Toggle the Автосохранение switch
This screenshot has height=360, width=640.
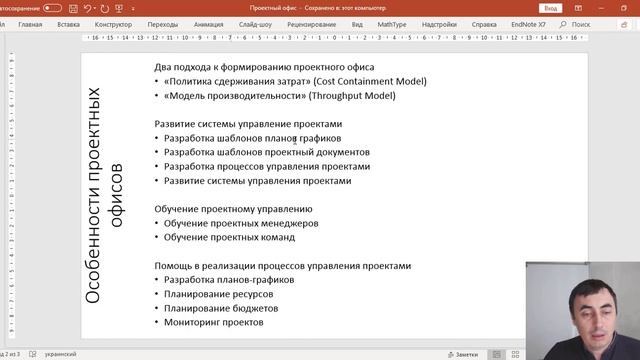pyautogui.click(x=52, y=8)
